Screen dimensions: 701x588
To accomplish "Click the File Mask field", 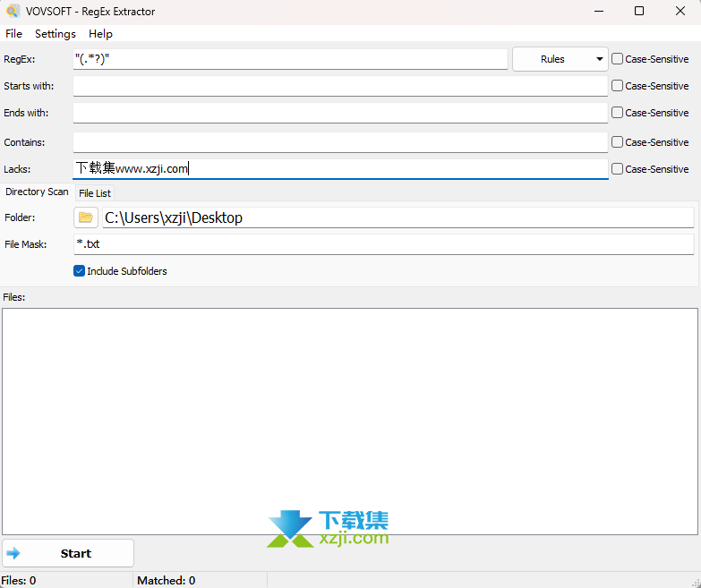I will click(x=383, y=244).
